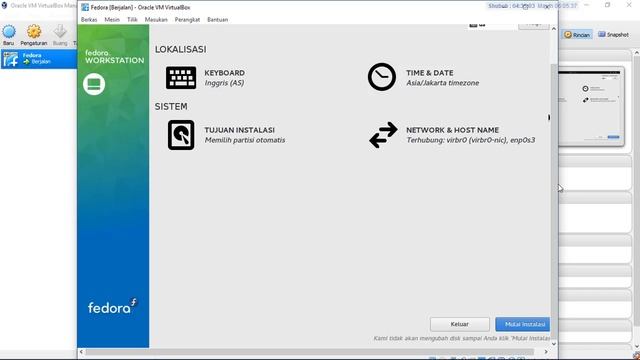Open the Berkas menu
This screenshot has height=360, width=640.
click(89, 20)
